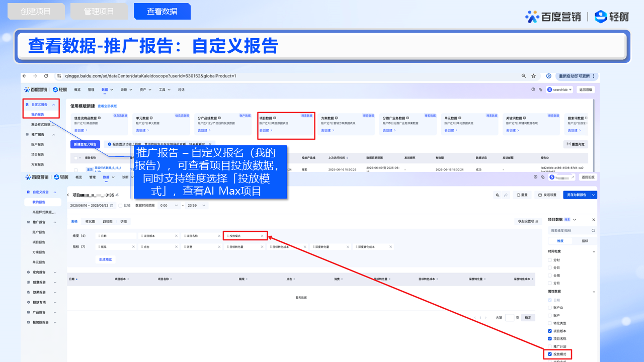
Task: Close the 项目数据 side panel
Action: click(x=593, y=220)
